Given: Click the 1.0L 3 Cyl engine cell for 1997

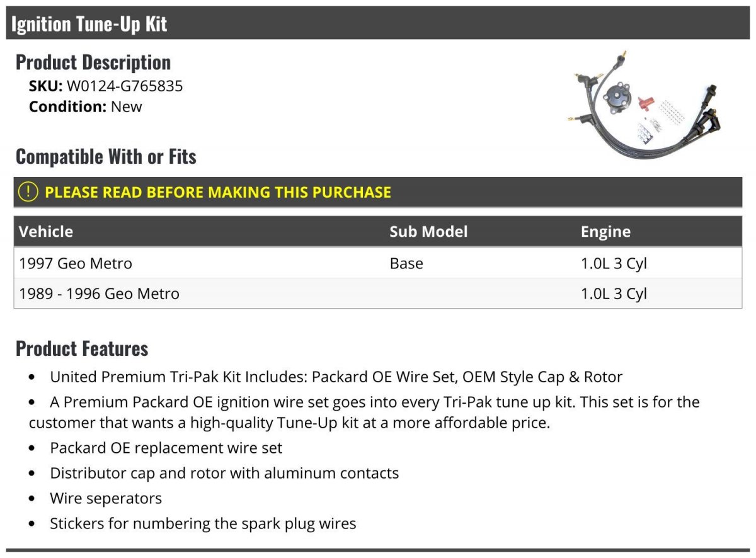Looking at the screenshot, I should (614, 263).
